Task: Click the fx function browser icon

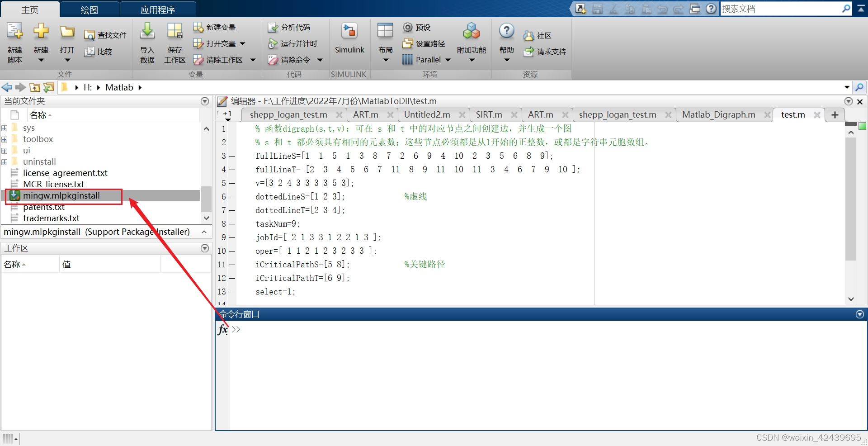Action: (223, 329)
